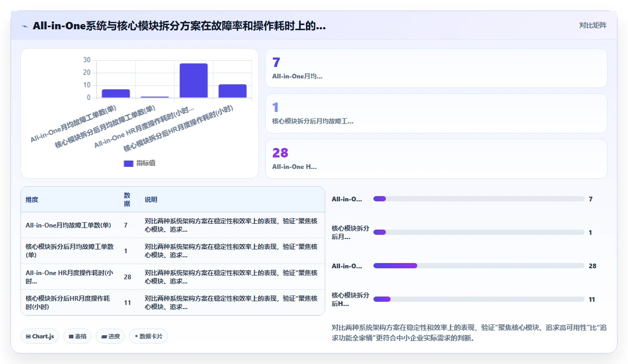Click the value 11 in the table

click(128, 302)
